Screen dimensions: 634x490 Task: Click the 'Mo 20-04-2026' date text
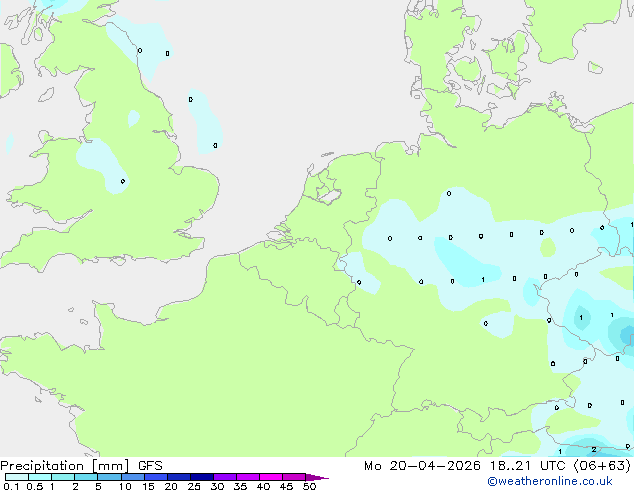[x=422, y=466]
